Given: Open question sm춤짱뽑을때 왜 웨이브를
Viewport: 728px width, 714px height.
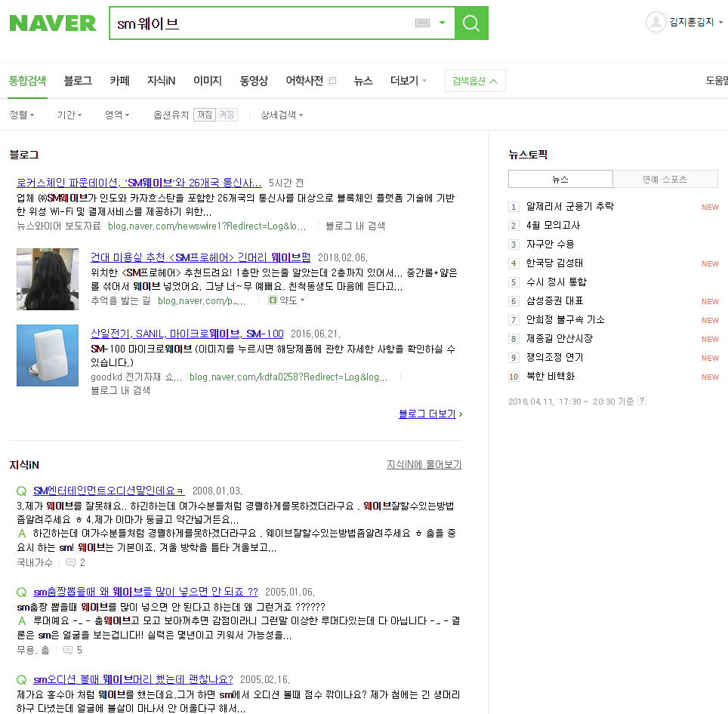Looking at the screenshot, I should (x=146, y=592).
